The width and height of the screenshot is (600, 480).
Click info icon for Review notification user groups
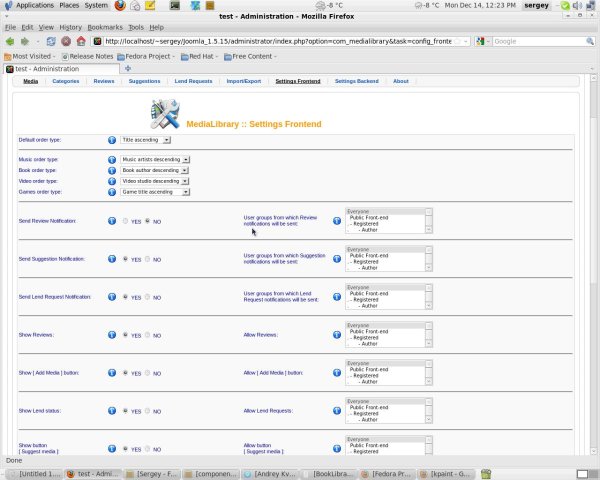(337, 221)
